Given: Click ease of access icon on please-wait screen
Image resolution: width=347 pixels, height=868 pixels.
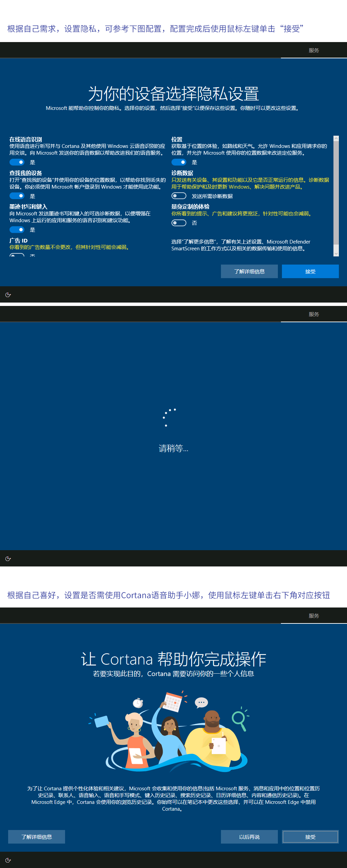Looking at the screenshot, I should [8, 559].
